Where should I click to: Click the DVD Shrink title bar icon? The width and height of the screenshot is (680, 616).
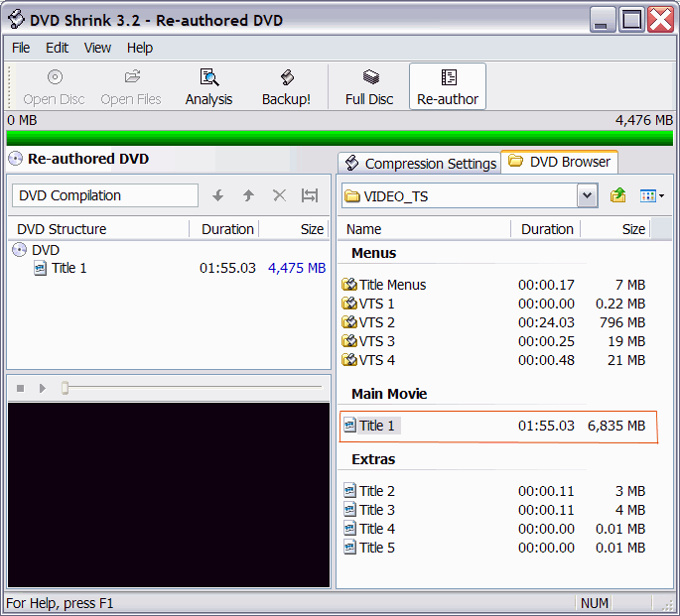tap(16, 20)
